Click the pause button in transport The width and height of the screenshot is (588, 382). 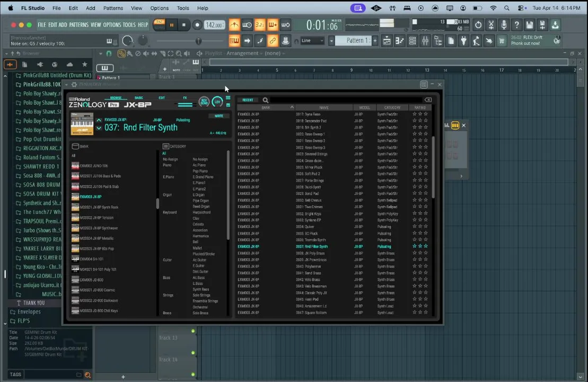172,25
